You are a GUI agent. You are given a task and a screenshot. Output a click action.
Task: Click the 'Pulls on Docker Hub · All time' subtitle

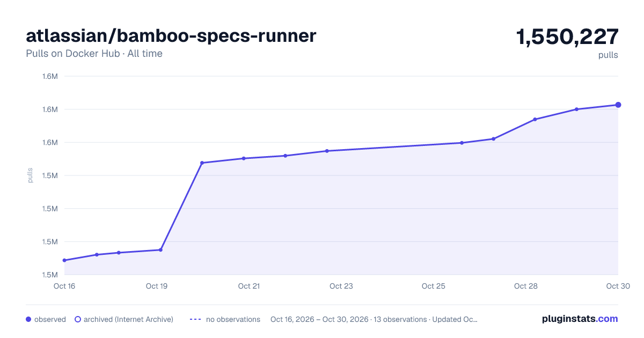(94, 54)
